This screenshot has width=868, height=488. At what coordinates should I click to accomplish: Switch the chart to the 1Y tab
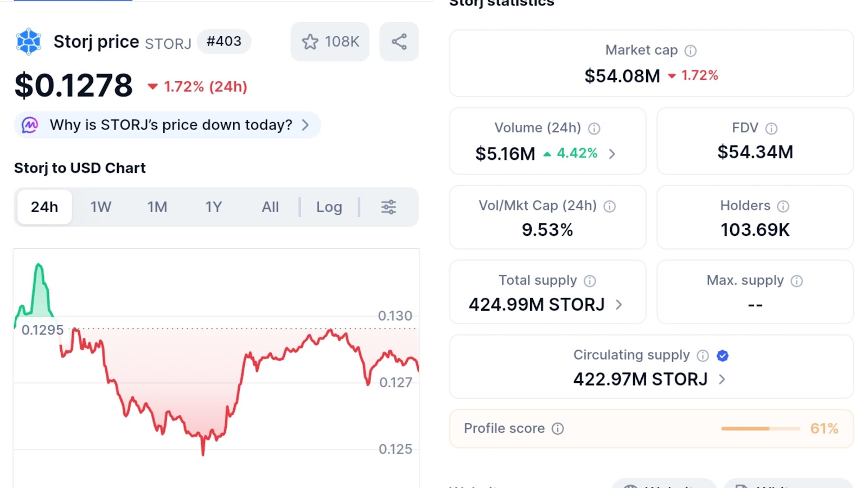click(x=214, y=207)
